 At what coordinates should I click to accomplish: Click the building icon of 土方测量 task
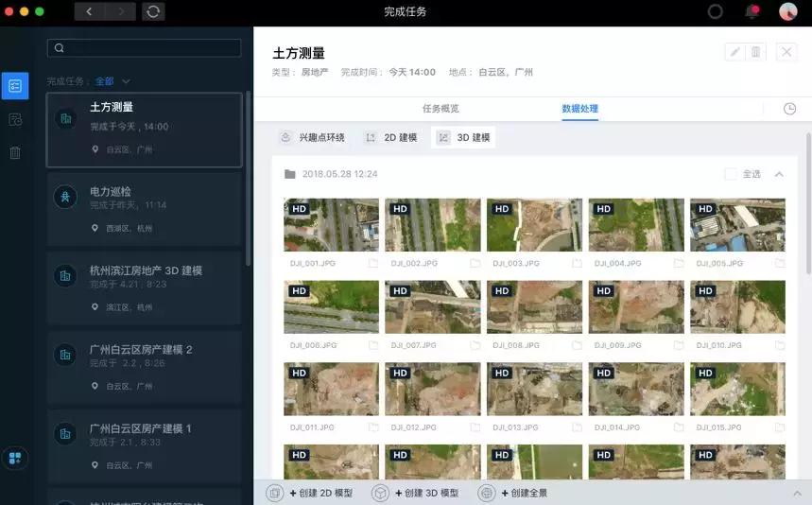click(66, 119)
